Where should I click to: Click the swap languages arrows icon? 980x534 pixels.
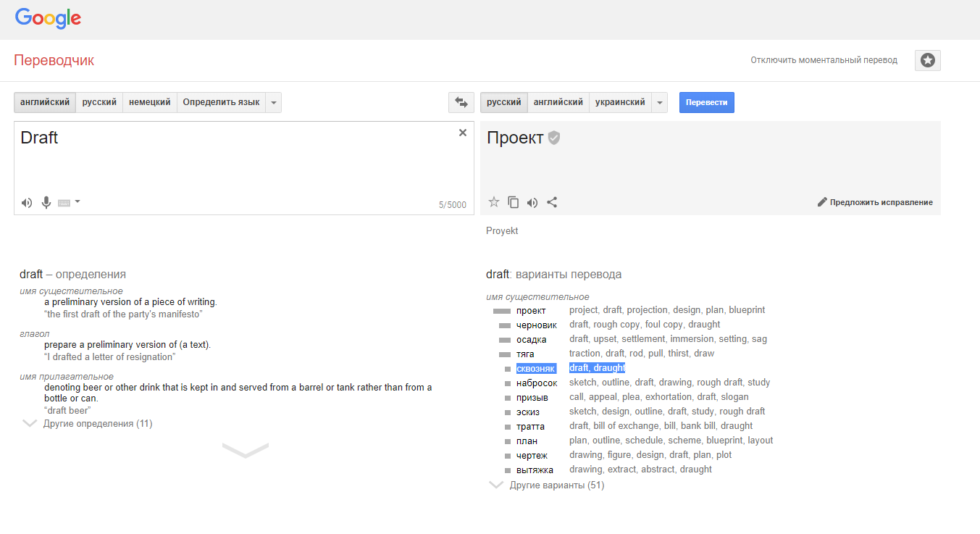tap(461, 103)
